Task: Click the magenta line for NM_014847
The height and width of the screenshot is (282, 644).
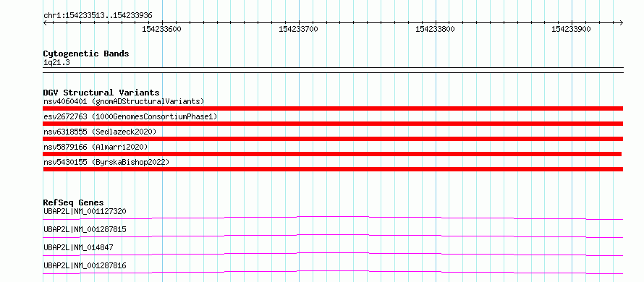Action: click(x=333, y=254)
